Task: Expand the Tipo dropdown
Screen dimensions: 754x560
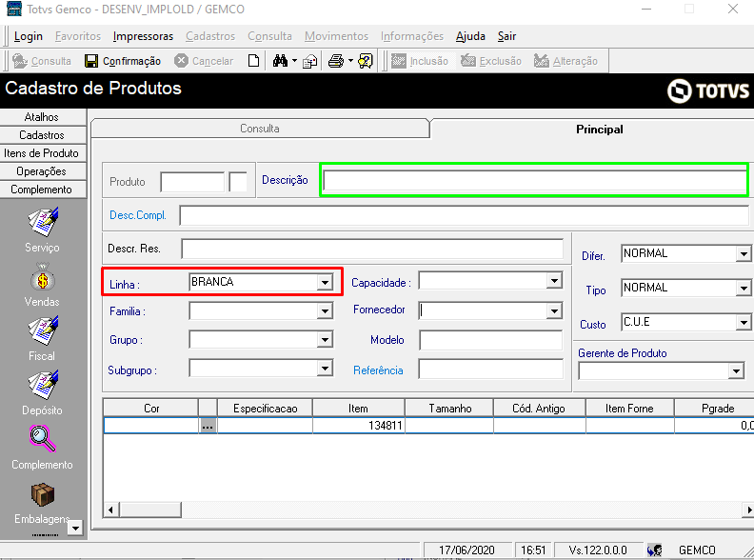Action: pyautogui.click(x=744, y=289)
